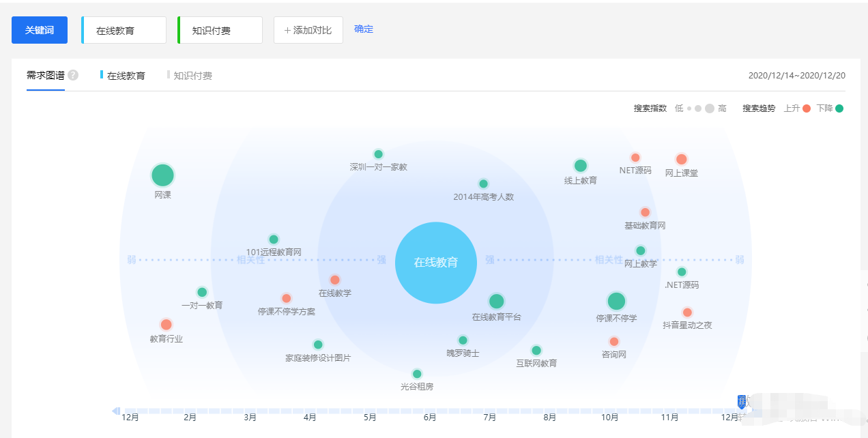Image resolution: width=868 pixels, height=438 pixels.
Task: Click the 互联网教育 bubble node
Action: [x=536, y=351]
